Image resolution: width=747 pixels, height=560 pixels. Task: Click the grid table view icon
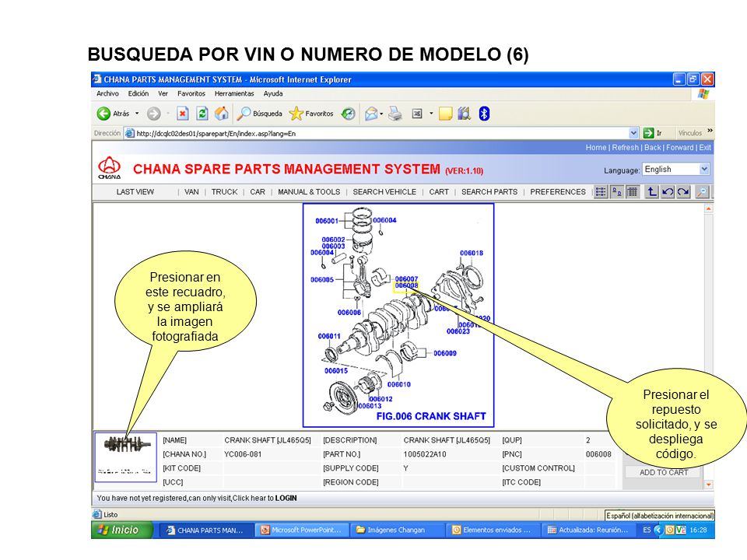[x=632, y=192]
